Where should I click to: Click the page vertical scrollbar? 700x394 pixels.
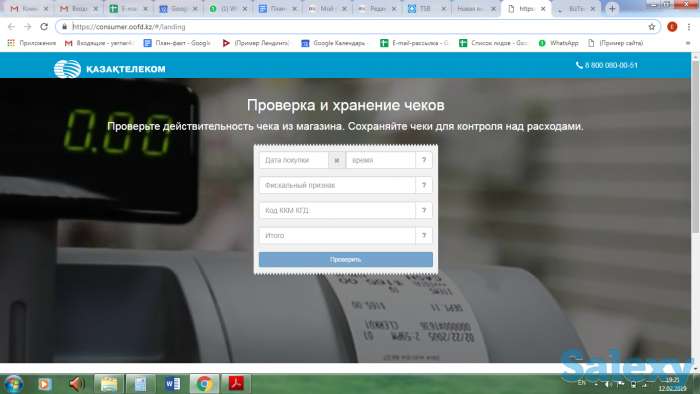click(x=696, y=147)
